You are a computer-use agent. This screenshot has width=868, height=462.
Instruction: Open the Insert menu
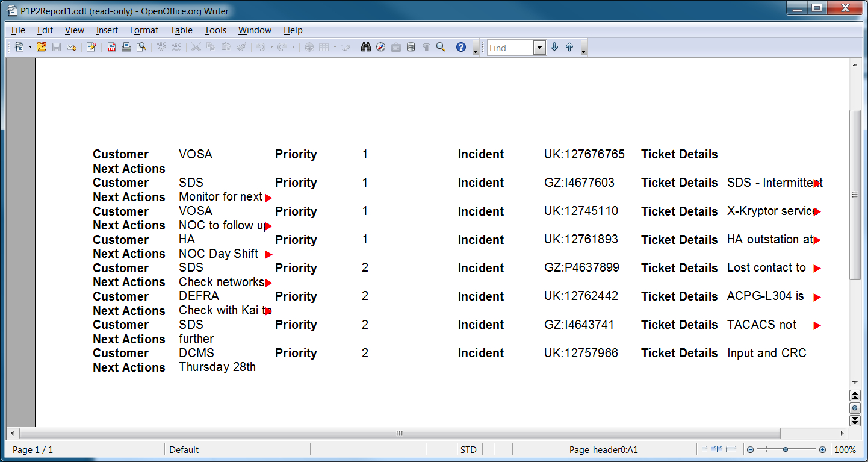tap(107, 30)
